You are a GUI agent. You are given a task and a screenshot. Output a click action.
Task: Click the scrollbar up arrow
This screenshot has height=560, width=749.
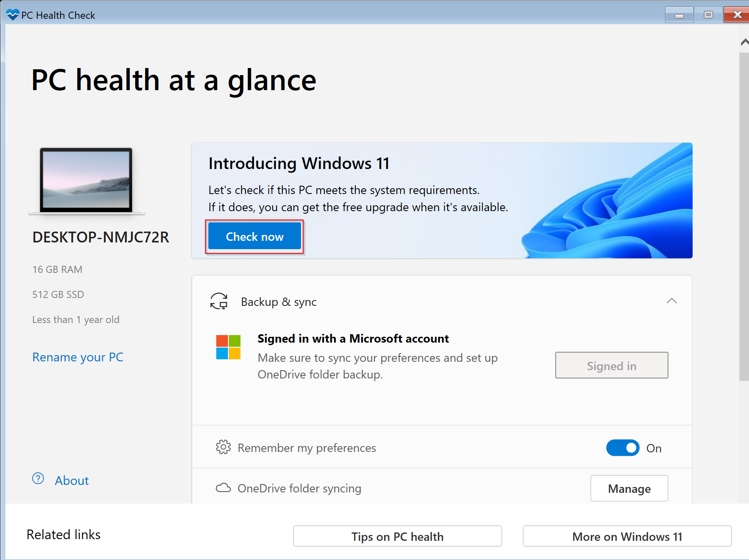coord(744,42)
